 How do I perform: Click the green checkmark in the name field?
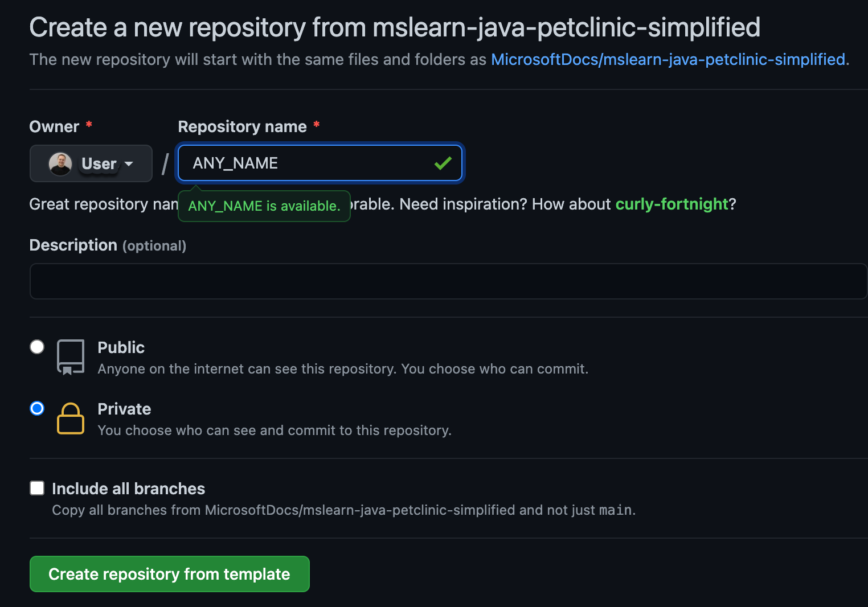[441, 163]
